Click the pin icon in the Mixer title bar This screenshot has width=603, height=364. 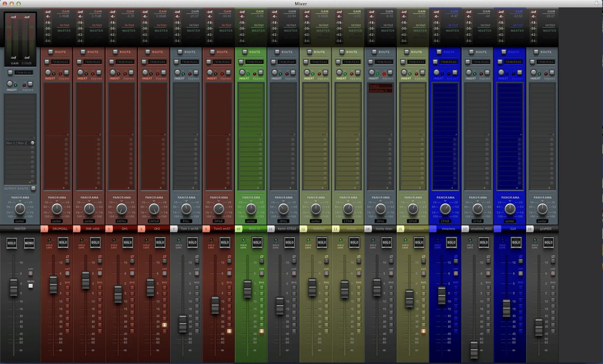tap(596, 3)
